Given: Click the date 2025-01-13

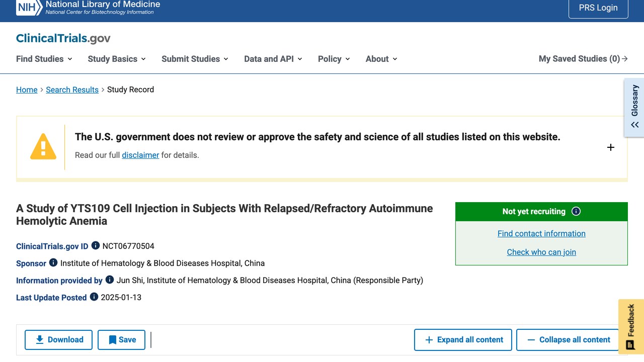Looking at the screenshot, I should 121,297.
